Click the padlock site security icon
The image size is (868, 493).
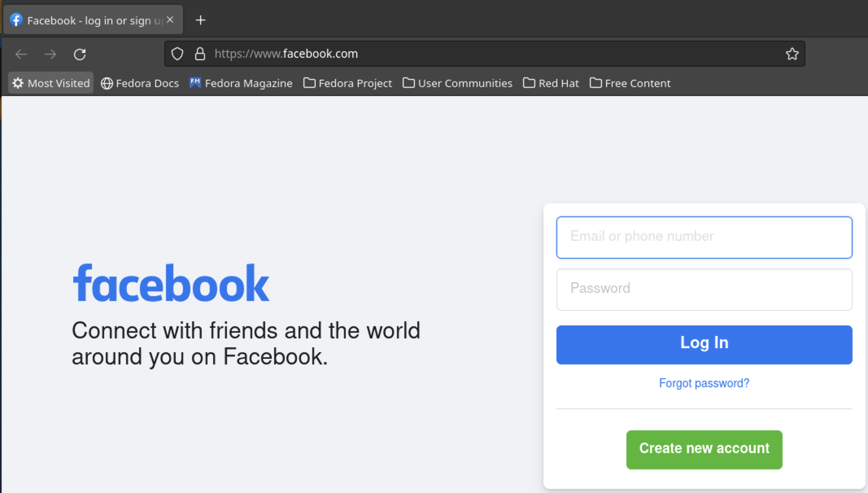pos(200,54)
